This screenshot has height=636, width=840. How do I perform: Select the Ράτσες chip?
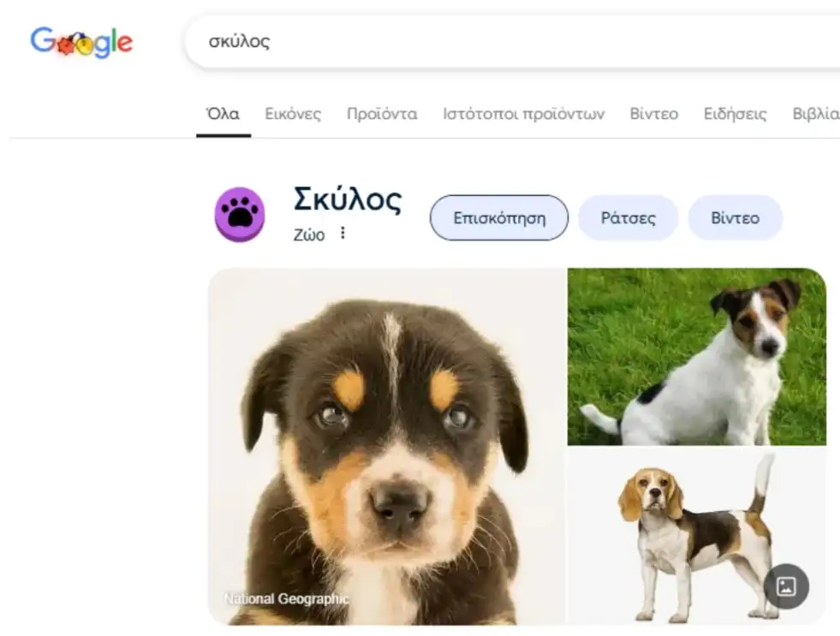pos(628,218)
